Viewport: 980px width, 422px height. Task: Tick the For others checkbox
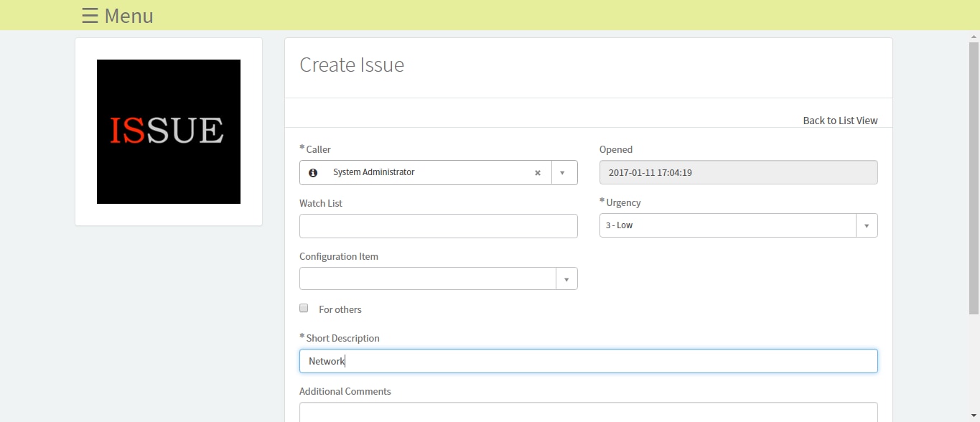click(x=304, y=308)
